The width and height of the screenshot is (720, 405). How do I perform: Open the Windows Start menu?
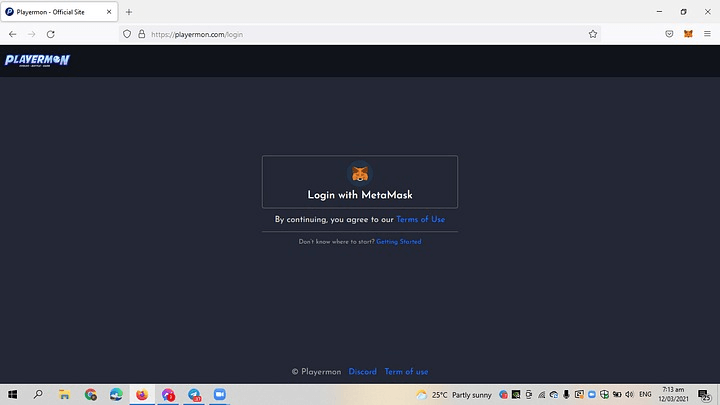(x=13, y=394)
